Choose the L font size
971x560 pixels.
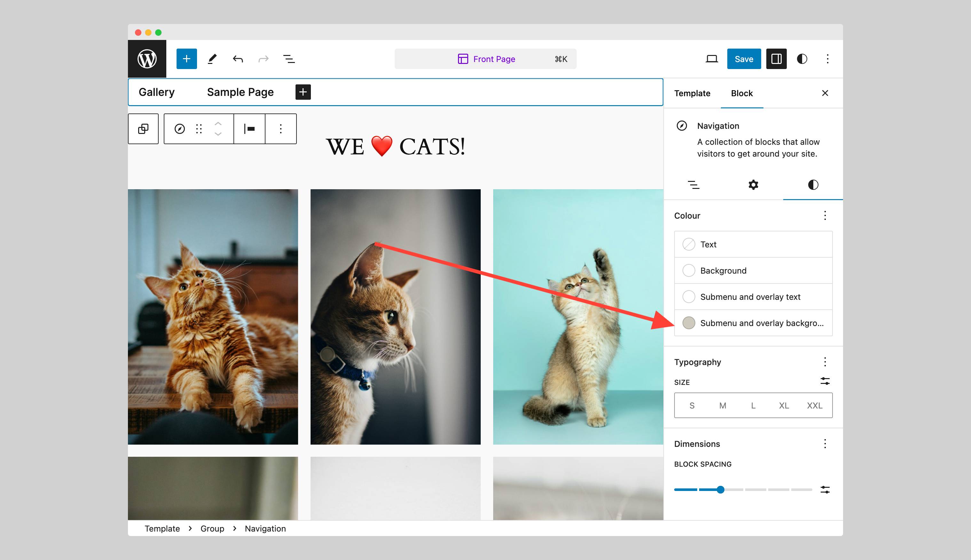(x=753, y=405)
